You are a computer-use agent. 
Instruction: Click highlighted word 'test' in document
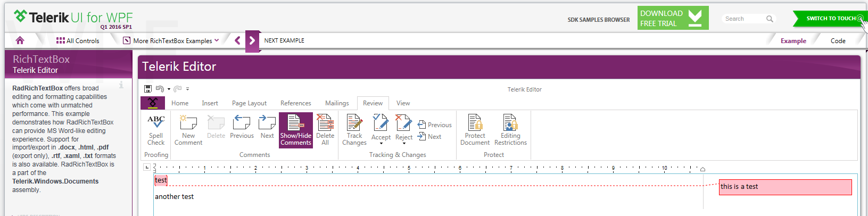[x=161, y=180]
